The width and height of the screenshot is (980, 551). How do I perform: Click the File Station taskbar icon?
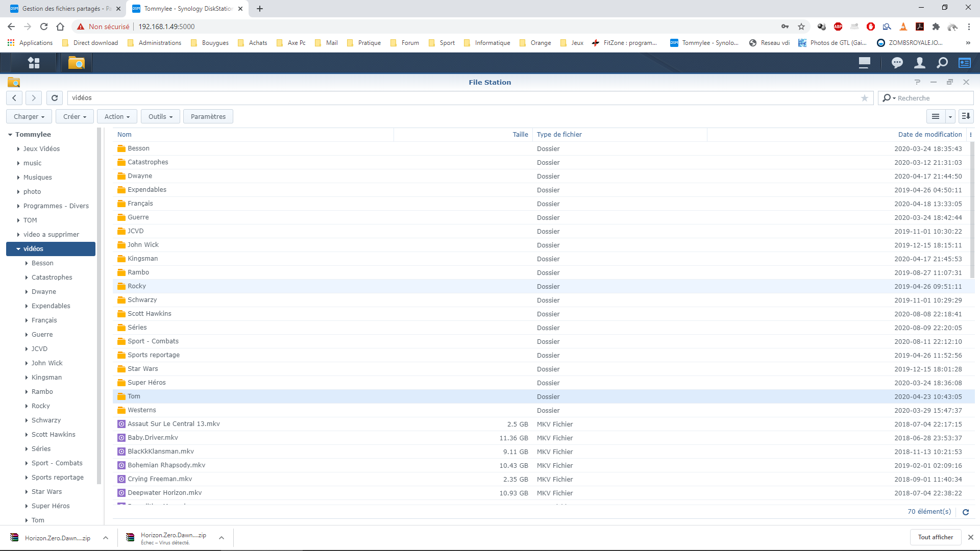pos(76,63)
